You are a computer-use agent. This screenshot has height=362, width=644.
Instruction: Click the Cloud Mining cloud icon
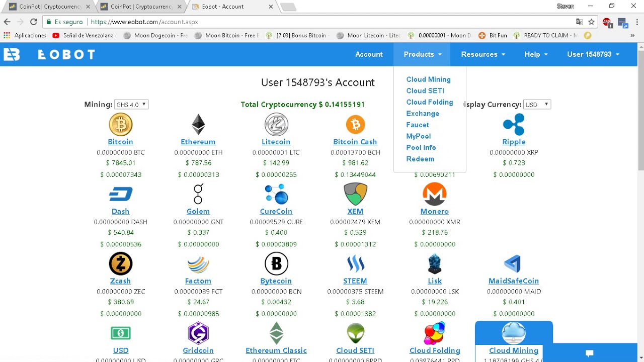point(514,333)
